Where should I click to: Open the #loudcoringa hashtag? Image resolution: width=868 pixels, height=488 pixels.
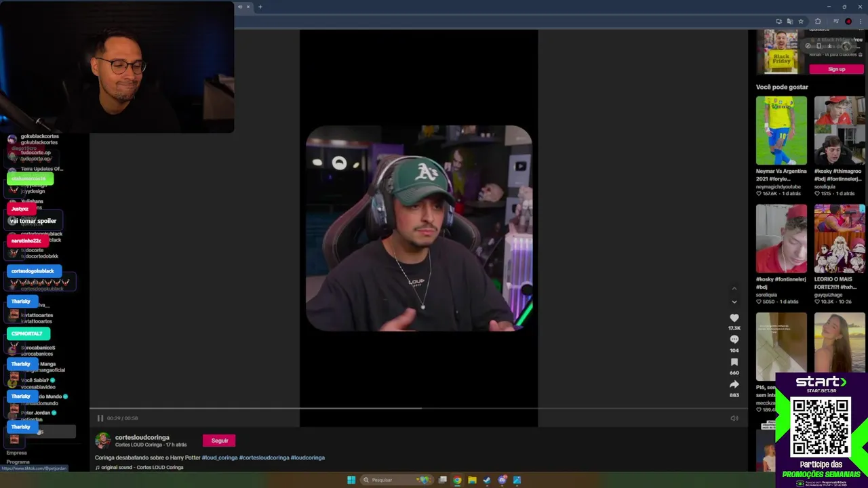[x=308, y=457]
